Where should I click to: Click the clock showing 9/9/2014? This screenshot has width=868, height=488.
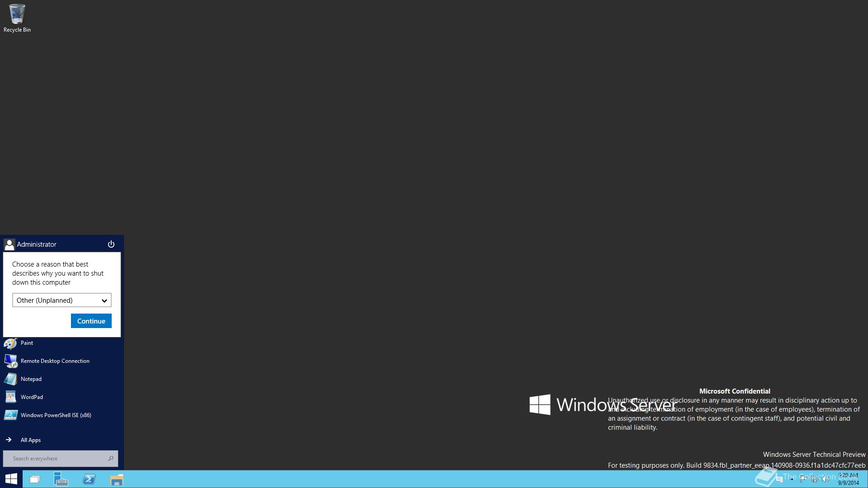[848, 479]
